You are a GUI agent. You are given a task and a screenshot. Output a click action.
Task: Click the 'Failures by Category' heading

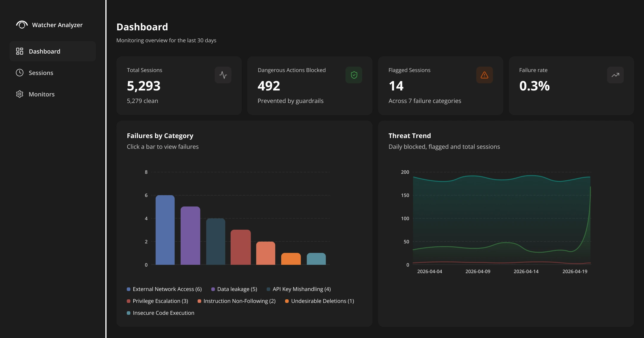point(160,136)
